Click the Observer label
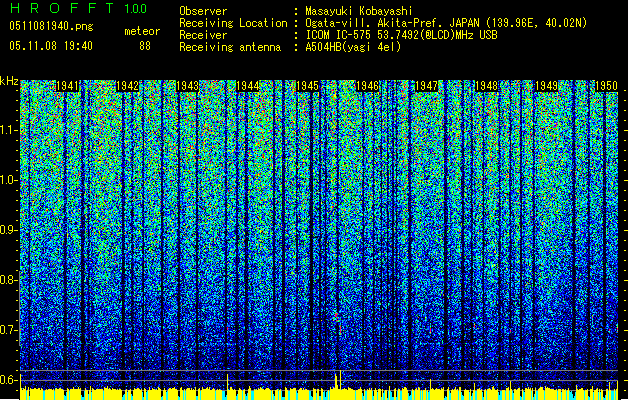 tap(203, 11)
